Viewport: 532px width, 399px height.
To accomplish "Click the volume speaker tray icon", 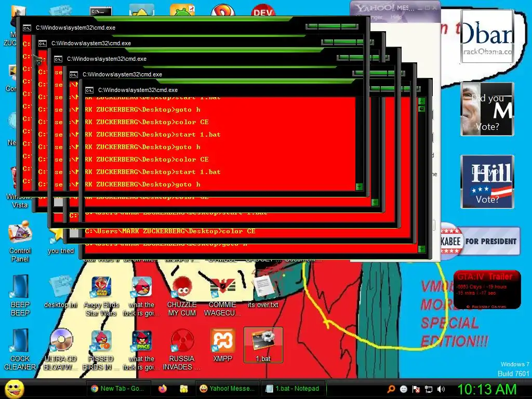I will click(441, 389).
